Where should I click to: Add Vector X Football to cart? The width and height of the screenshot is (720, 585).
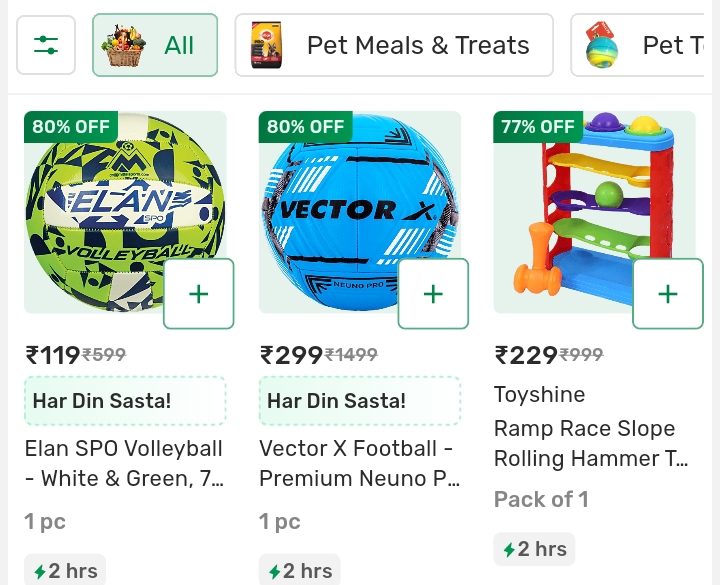[x=433, y=293]
